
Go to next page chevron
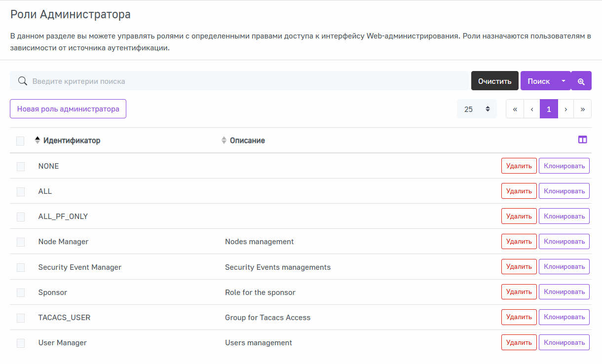coord(565,109)
